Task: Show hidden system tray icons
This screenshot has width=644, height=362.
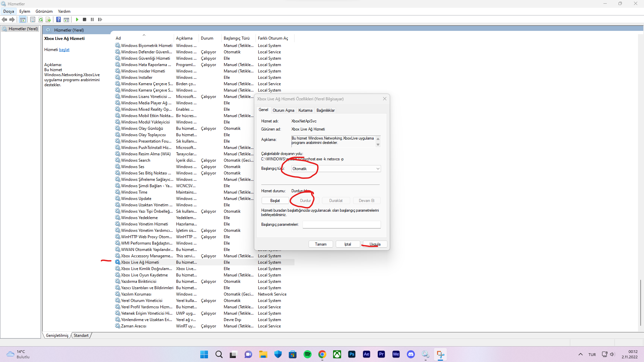Action: 581,354
